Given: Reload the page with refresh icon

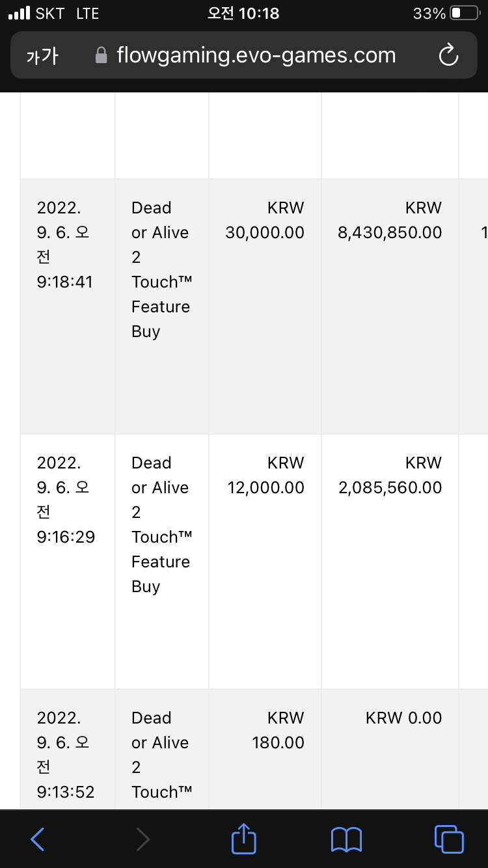Looking at the screenshot, I should point(449,56).
